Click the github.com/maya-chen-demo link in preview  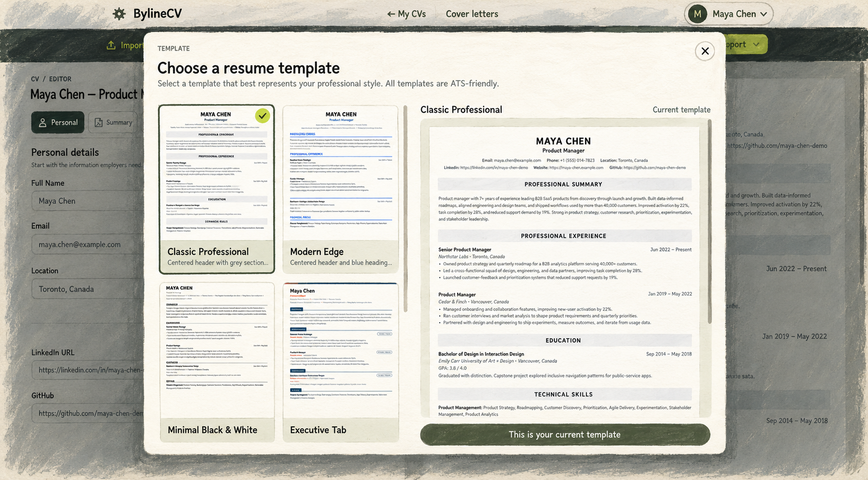click(x=654, y=168)
